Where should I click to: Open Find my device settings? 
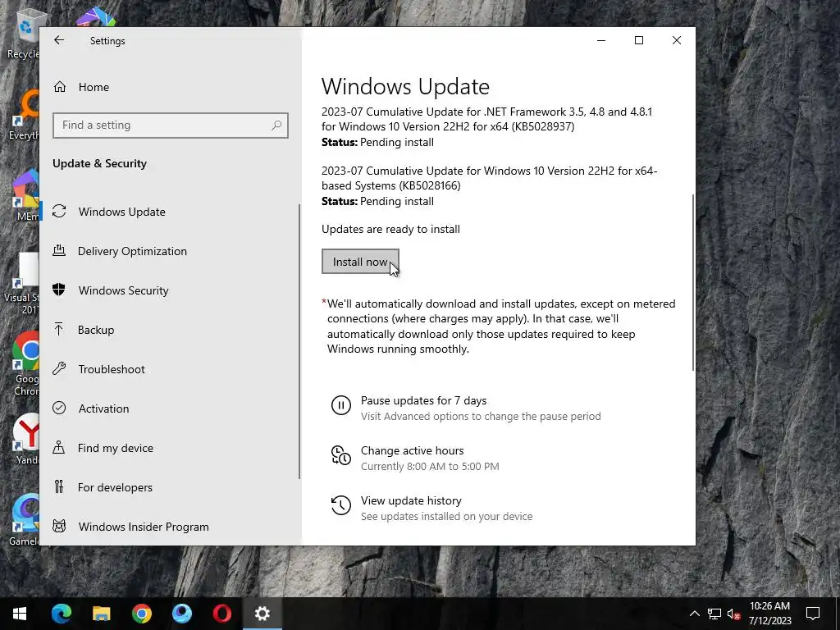[x=115, y=448]
